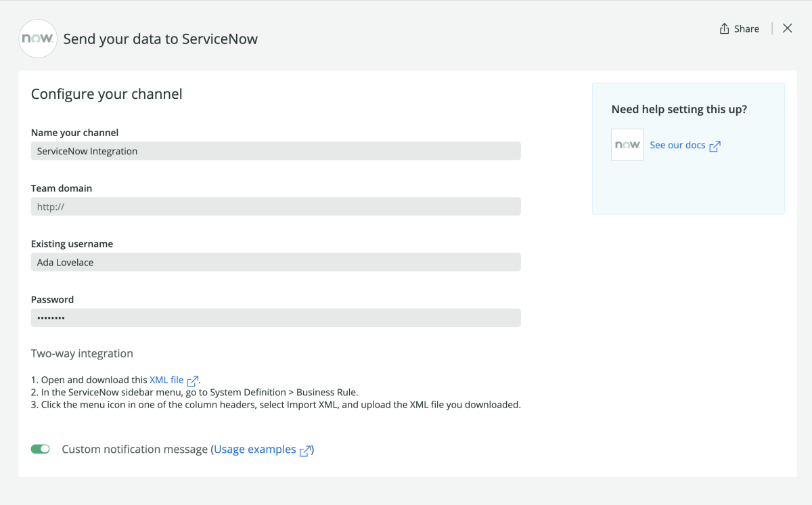Click external icon beside Usage examples
812x505 pixels.
305,450
